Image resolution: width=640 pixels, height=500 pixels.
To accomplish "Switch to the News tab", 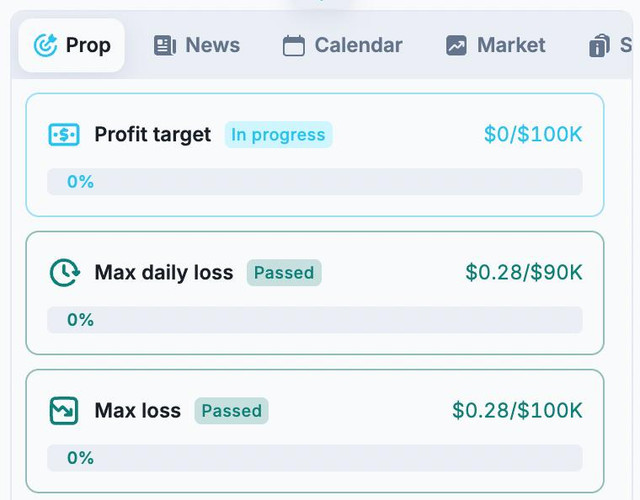I will tap(197, 45).
